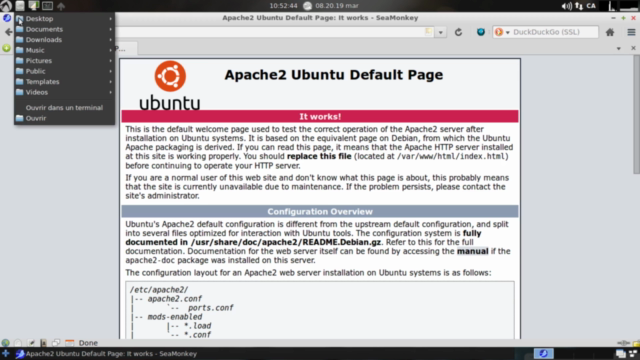Select the Downloads folder menu entry

[64, 40]
